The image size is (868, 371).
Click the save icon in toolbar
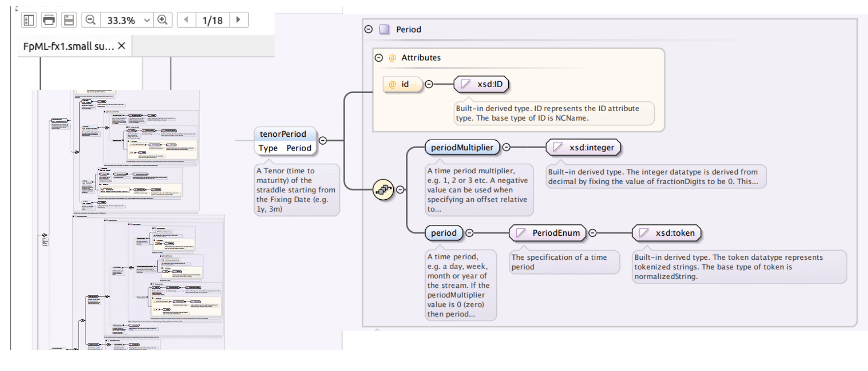pos(69,20)
